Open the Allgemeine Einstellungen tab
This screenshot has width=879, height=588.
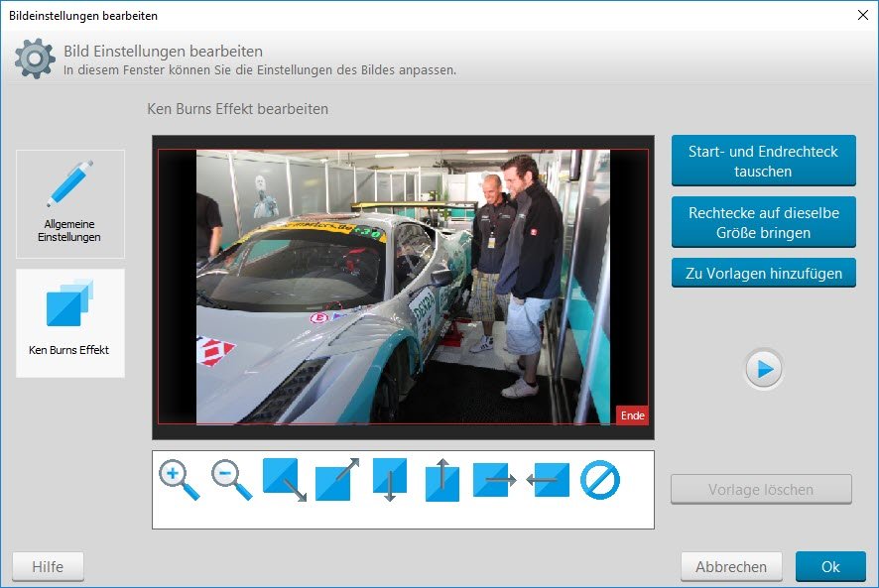pyautogui.click(x=70, y=204)
